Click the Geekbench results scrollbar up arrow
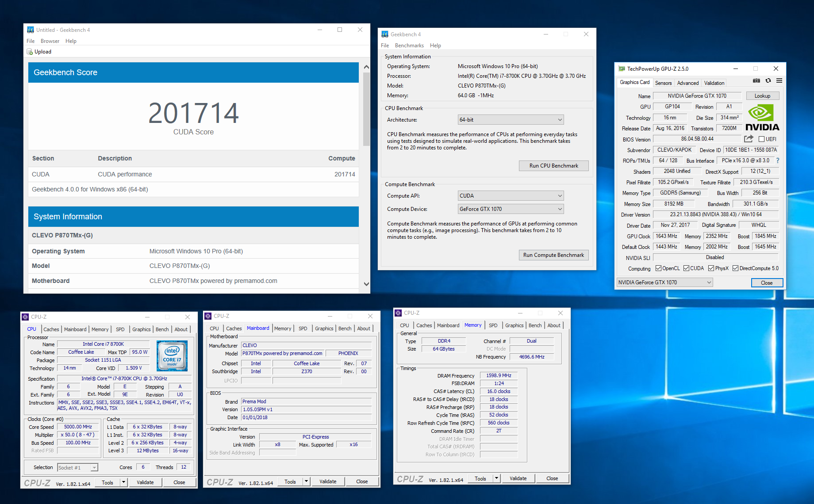Viewport: 814px width, 504px height. point(366,67)
